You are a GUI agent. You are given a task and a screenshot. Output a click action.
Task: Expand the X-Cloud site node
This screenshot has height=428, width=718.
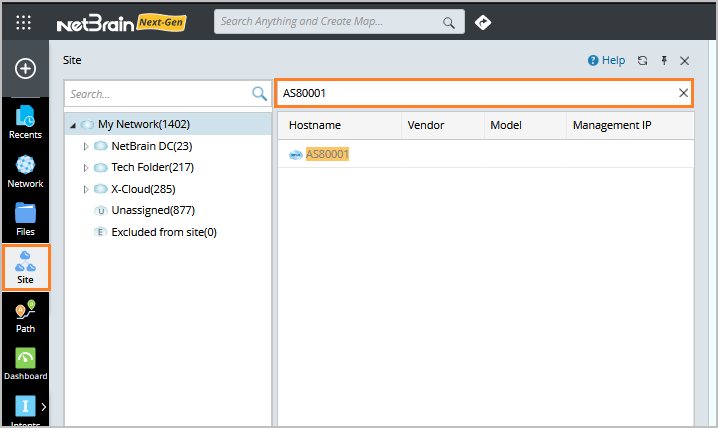[x=86, y=189]
